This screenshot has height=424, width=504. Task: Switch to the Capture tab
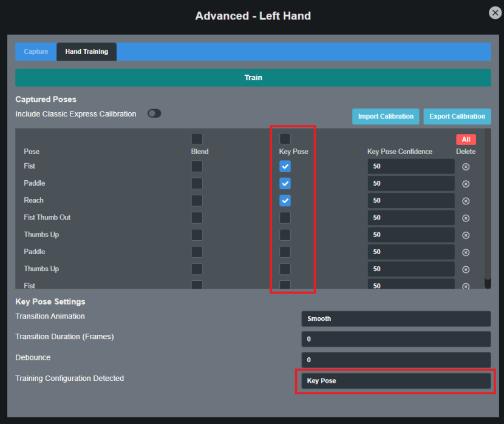[36, 52]
